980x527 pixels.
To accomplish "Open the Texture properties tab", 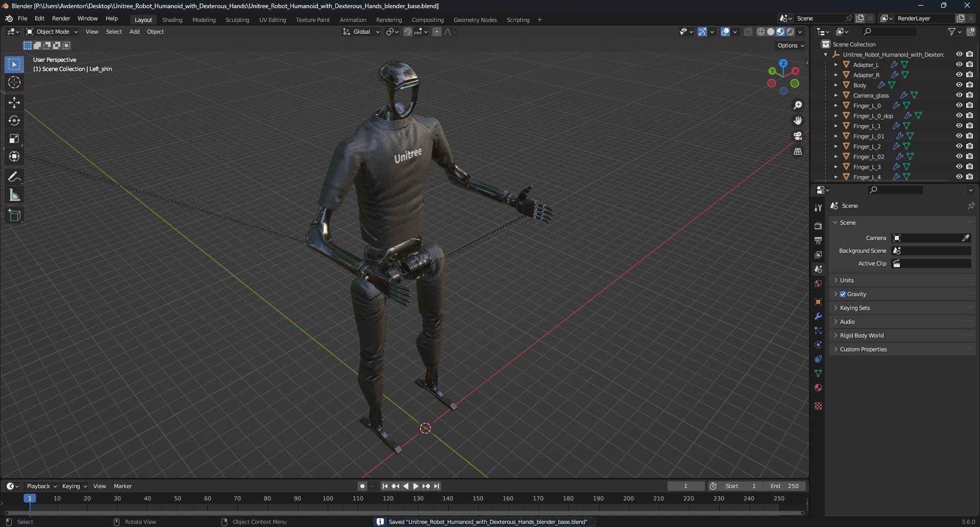I will coord(818,406).
